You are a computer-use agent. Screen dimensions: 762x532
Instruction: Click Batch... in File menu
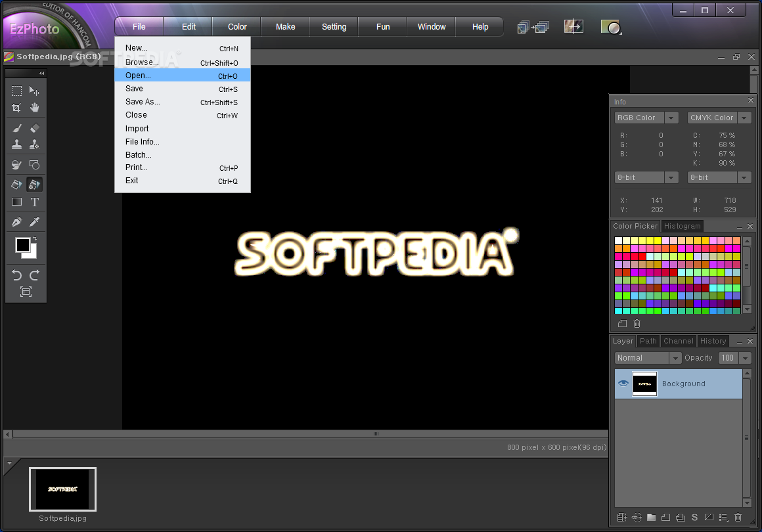coord(182,154)
